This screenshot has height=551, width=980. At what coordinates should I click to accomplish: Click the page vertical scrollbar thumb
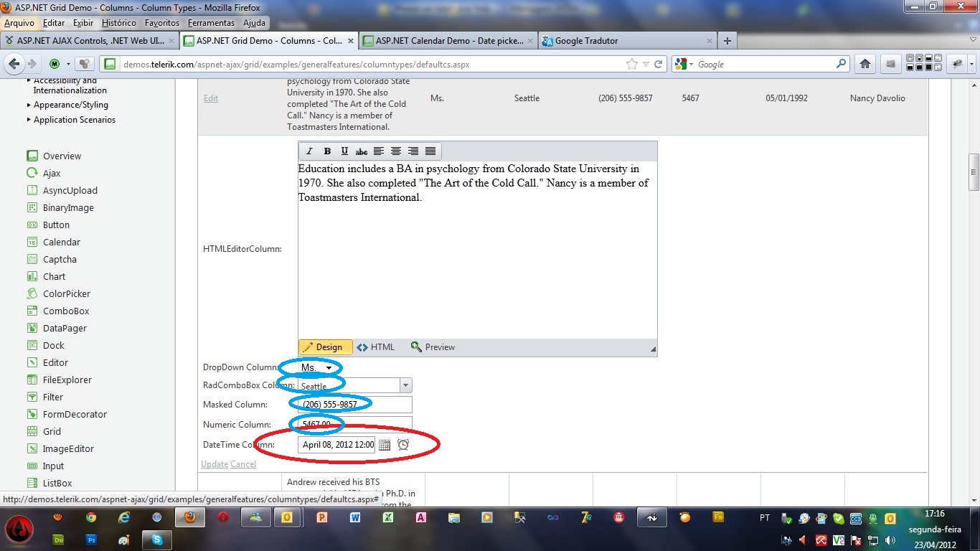click(x=974, y=173)
